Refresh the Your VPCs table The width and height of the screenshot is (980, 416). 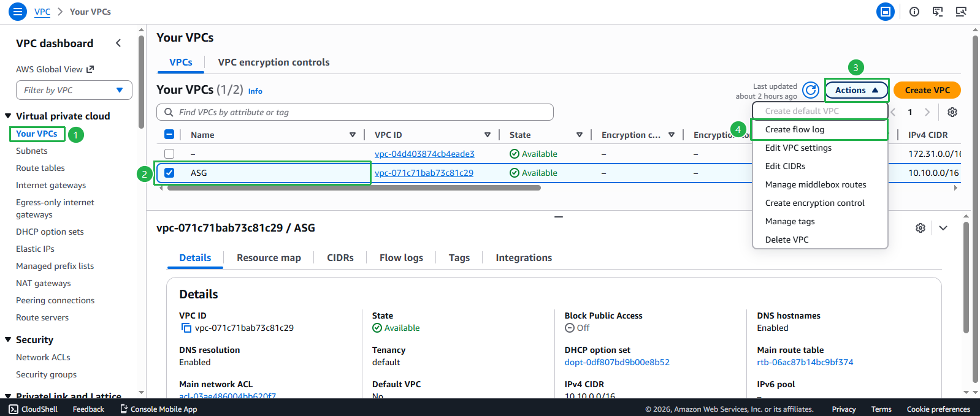coord(811,90)
